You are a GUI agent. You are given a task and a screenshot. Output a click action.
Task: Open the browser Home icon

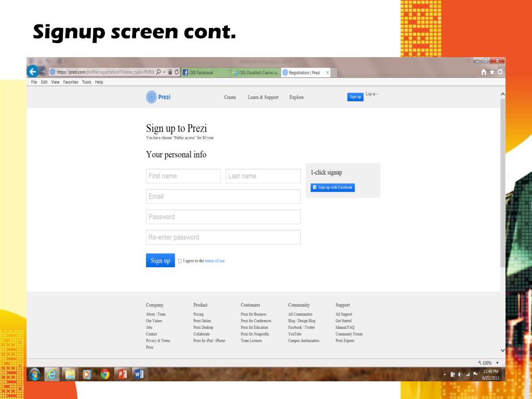coord(484,72)
